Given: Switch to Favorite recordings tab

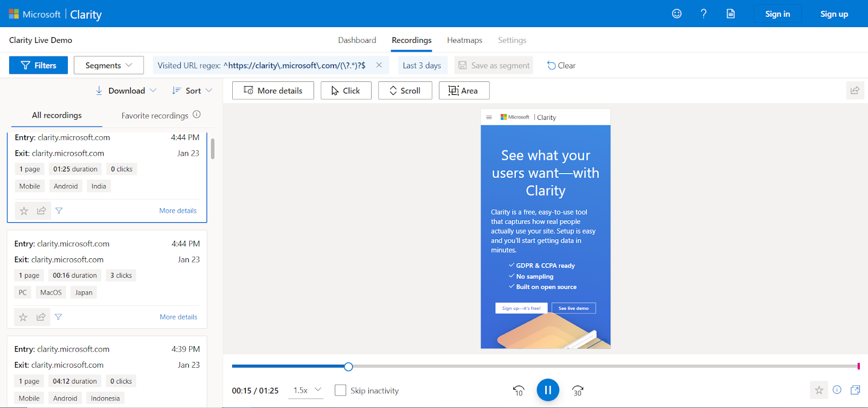Looking at the screenshot, I should click(155, 116).
